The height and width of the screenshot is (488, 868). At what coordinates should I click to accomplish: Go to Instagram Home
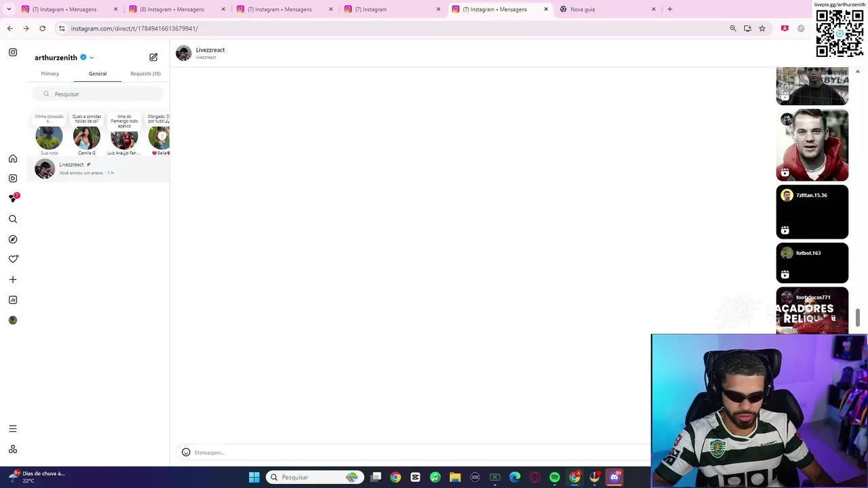[x=13, y=159]
